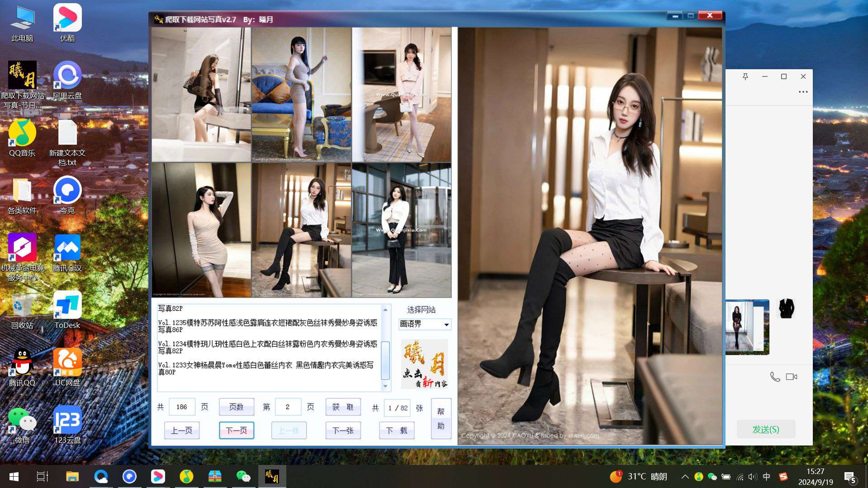Select bottom-middle thumbnail sitting on table
Screen dimensions: 868x488
click(301, 230)
